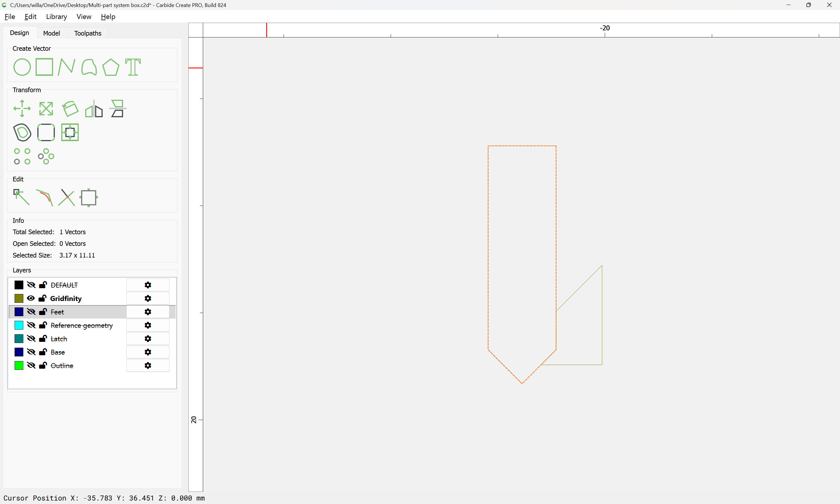Open the Mirror horizontal tool

94,109
